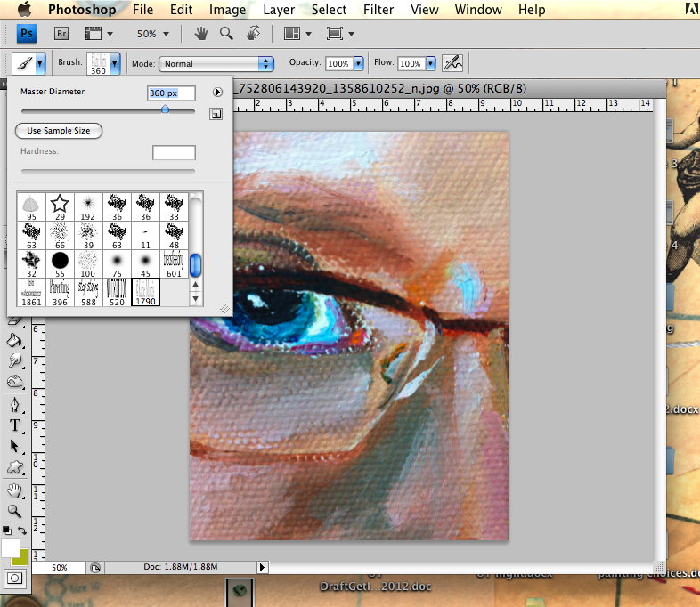Select the text brush preset 601
This screenshot has height=607, width=700.
(x=174, y=264)
